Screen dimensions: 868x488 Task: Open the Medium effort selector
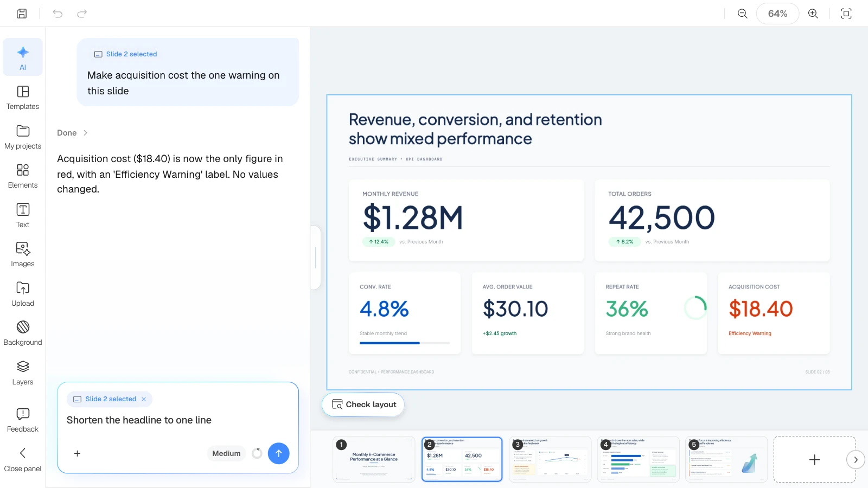(226, 453)
